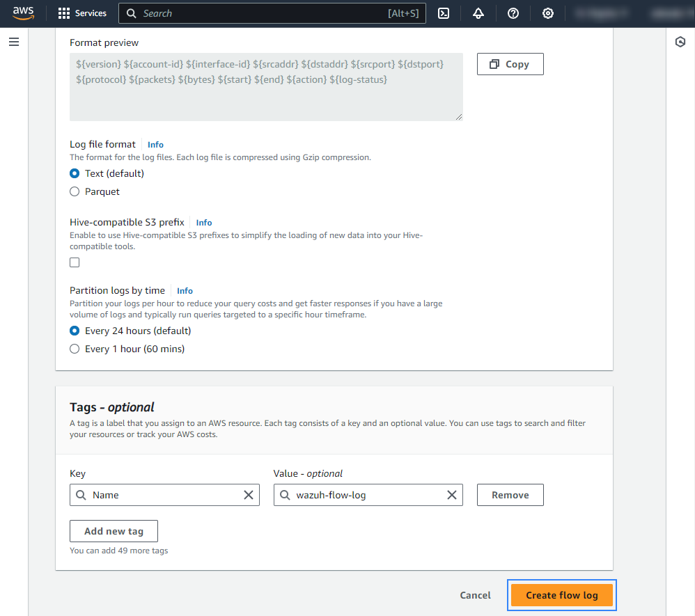Copy the format preview text

(x=510, y=64)
